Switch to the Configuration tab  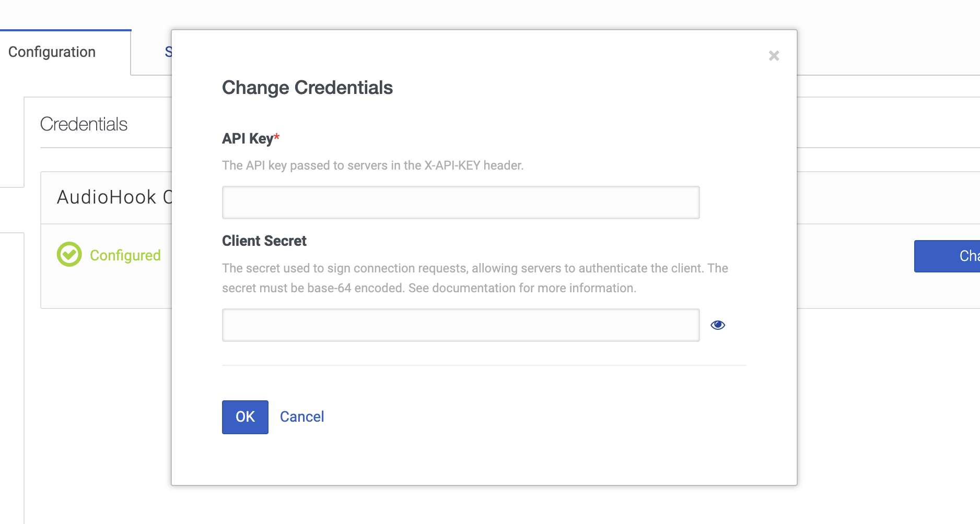tap(52, 52)
